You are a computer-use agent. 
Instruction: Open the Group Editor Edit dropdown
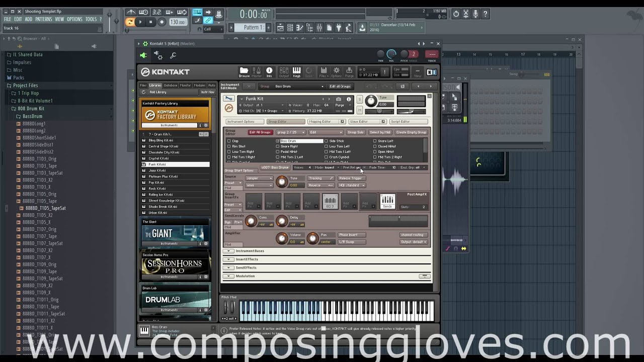tap(326, 132)
